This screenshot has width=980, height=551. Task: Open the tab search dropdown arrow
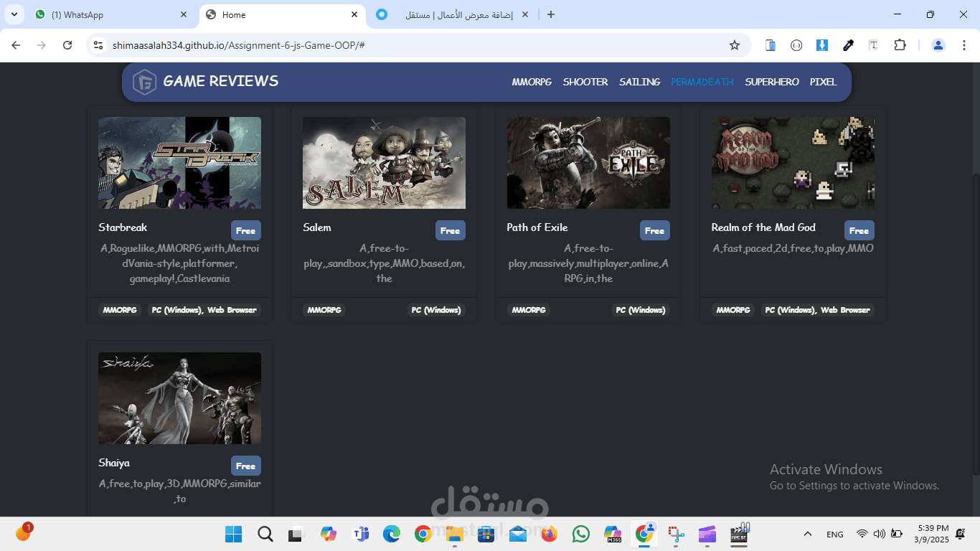pyautogui.click(x=14, y=14)
